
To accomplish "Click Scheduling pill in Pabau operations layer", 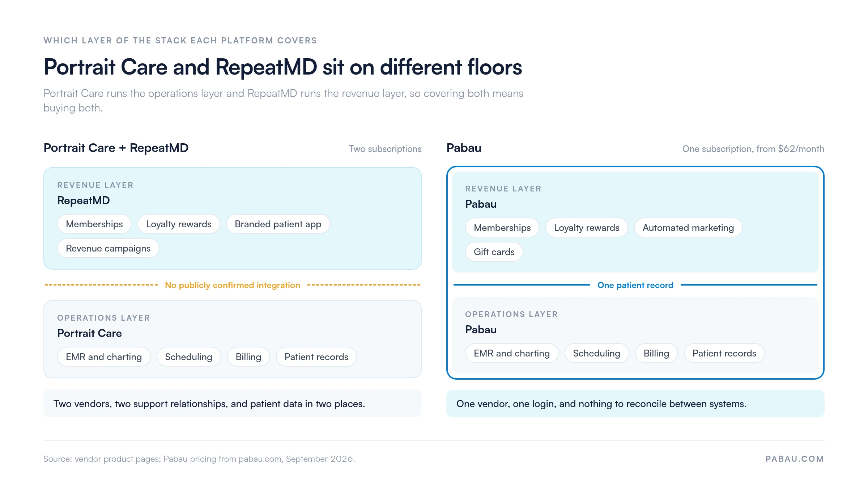I will [x=597, y=353].
